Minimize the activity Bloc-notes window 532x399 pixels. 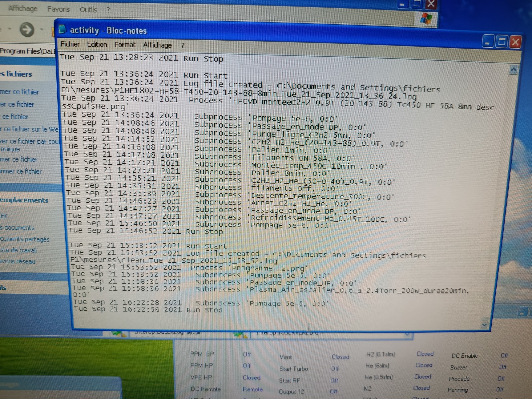point(487,42)
